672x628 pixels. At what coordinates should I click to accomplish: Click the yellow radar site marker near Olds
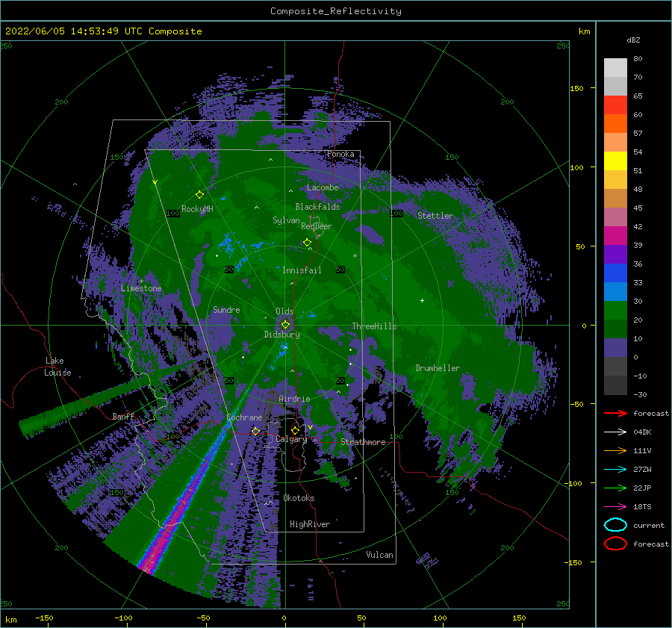coord(285,325)
